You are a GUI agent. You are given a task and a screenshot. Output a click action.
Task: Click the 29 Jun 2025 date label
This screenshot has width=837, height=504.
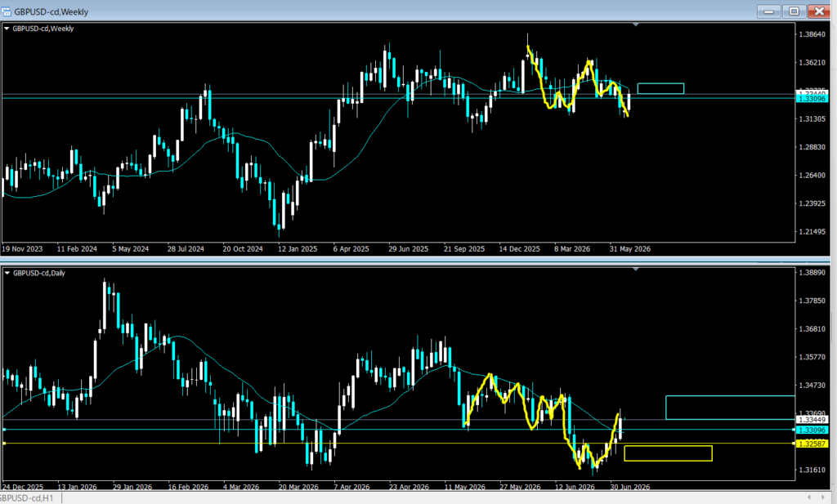tap(409, 249)
